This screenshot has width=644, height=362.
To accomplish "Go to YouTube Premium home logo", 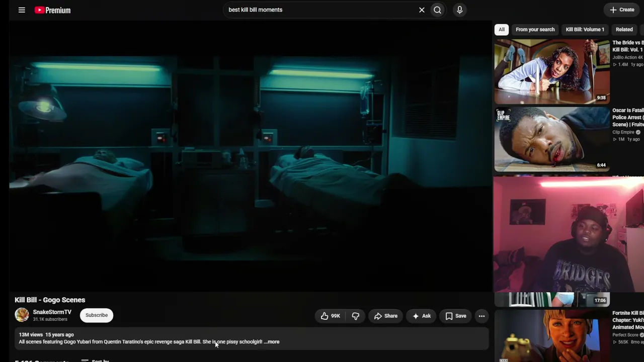I will (x=52, y=10).
